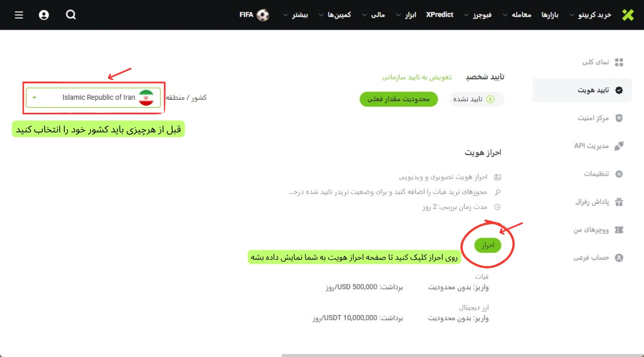Image resolution: width=644 pixels, height=357 pixels.
Task: Expand the فیوچرز dropdown menu
Action: (477, 15)
